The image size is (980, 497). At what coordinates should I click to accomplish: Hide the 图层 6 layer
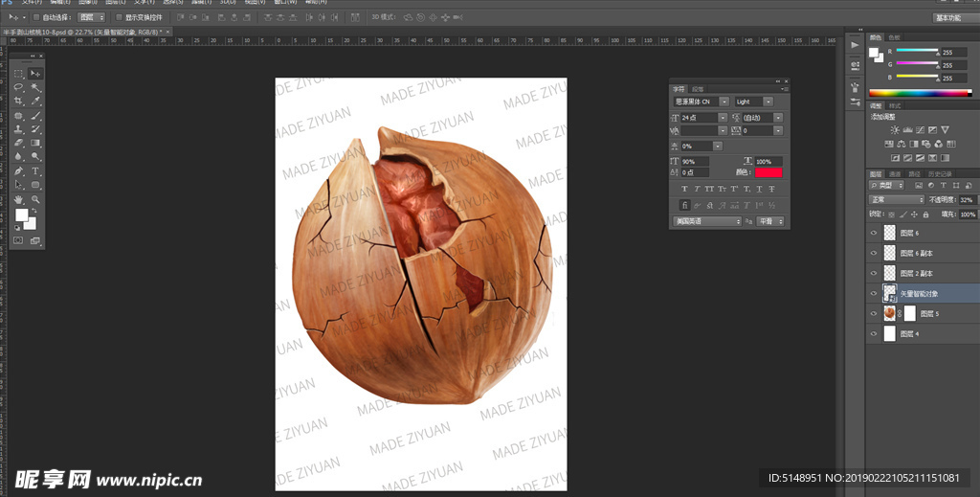tap(873, 233)
